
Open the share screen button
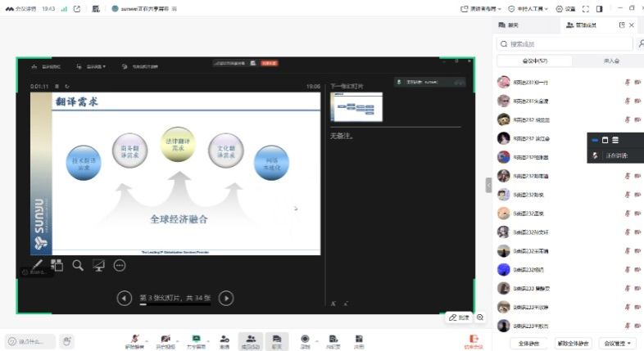pos(197,340)
